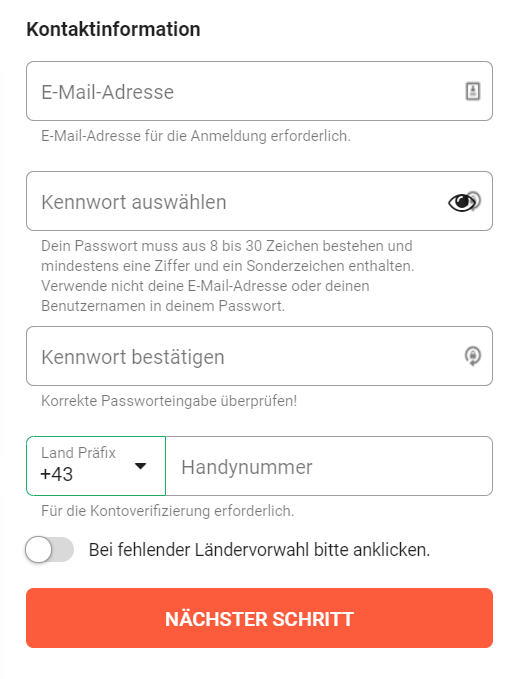
Task: Show password using the eye icon
Action: point(461,202)
